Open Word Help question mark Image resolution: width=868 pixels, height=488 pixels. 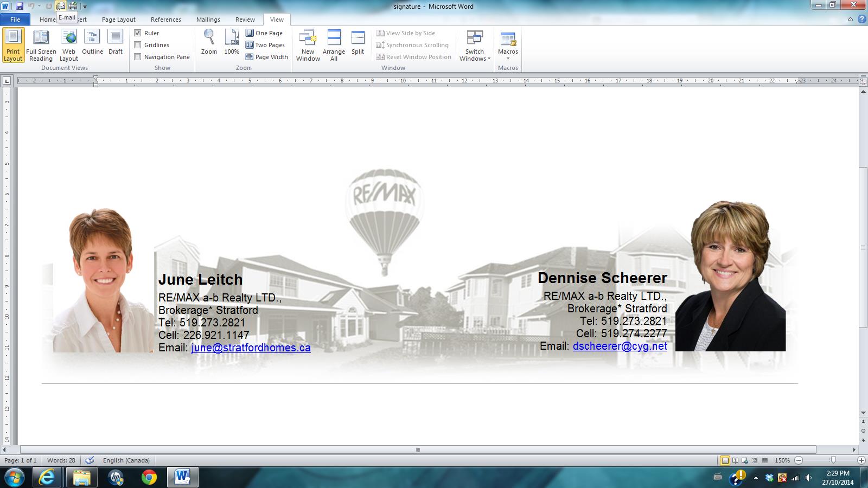tap(861, 20)
